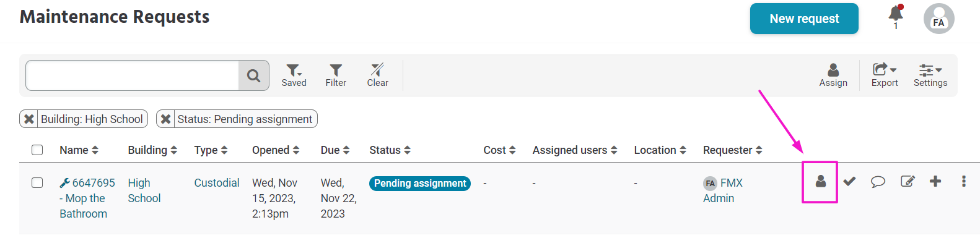Click the search magnifier button
Screen dimensions: 980x238
253,75
